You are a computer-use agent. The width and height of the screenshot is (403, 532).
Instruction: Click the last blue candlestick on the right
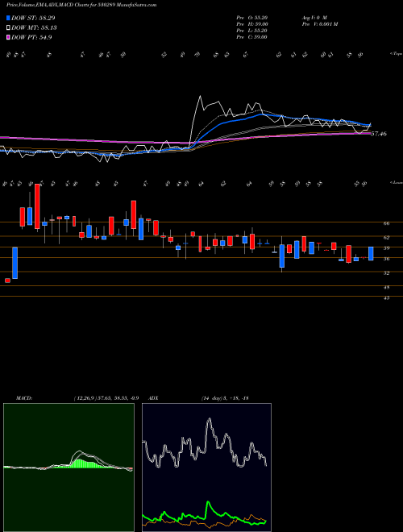pos(371,253)
